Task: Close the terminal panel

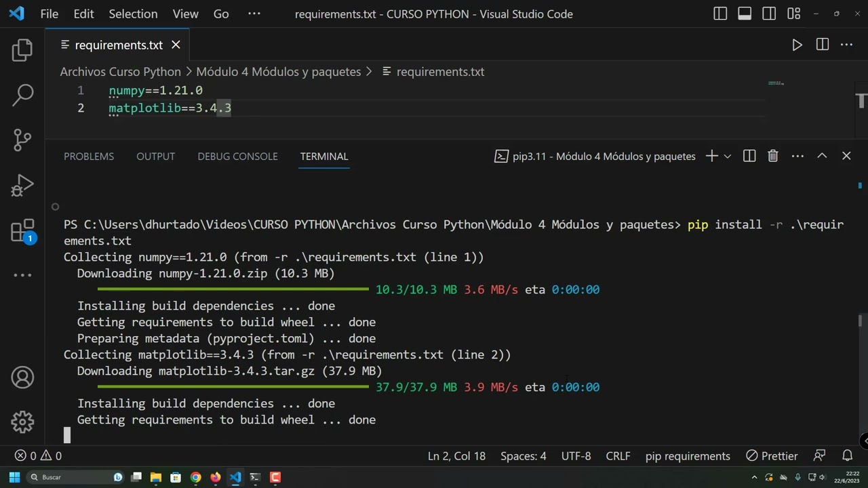Action: pyautogui.click(x=846, y=156)
